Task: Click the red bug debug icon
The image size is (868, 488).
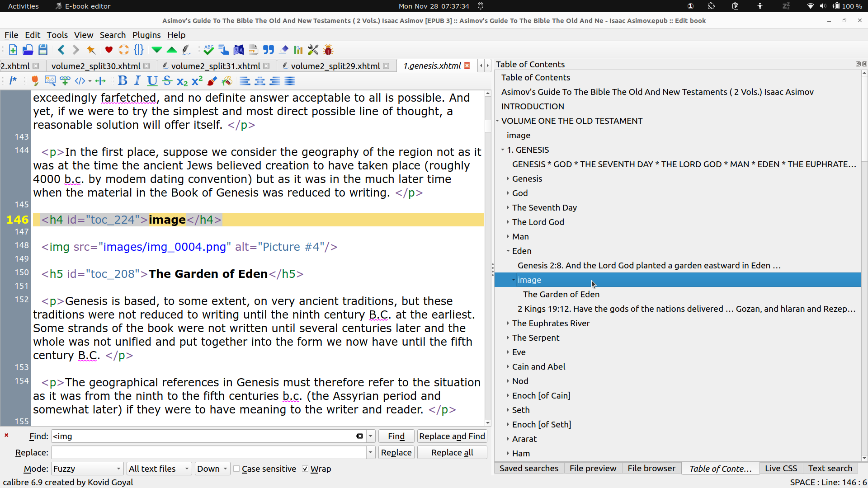Action: (329, 50)
